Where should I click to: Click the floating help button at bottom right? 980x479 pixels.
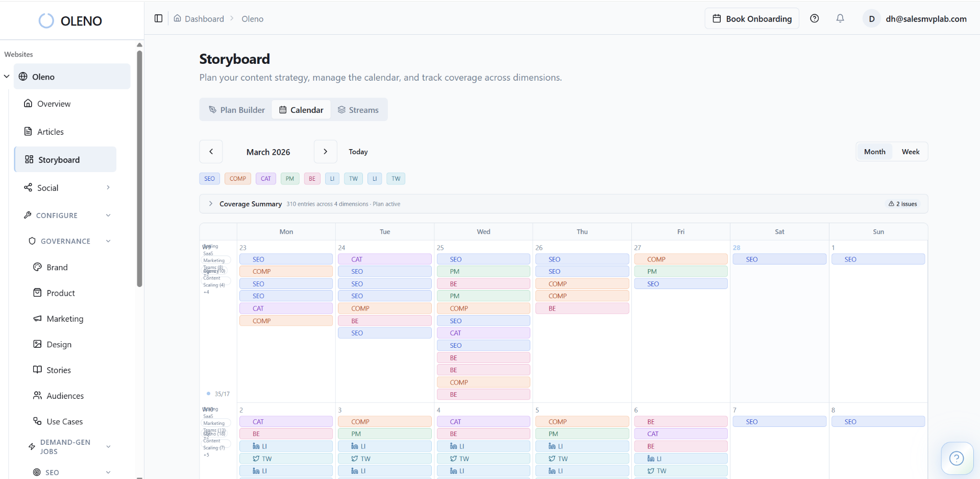click(957, 459)
